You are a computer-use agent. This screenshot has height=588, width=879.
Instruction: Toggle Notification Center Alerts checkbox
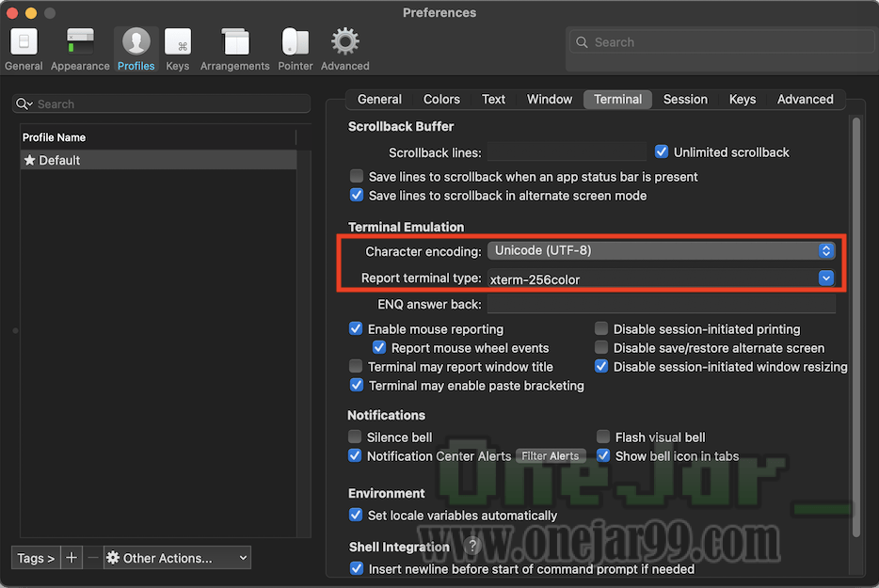tap(355, 455)
